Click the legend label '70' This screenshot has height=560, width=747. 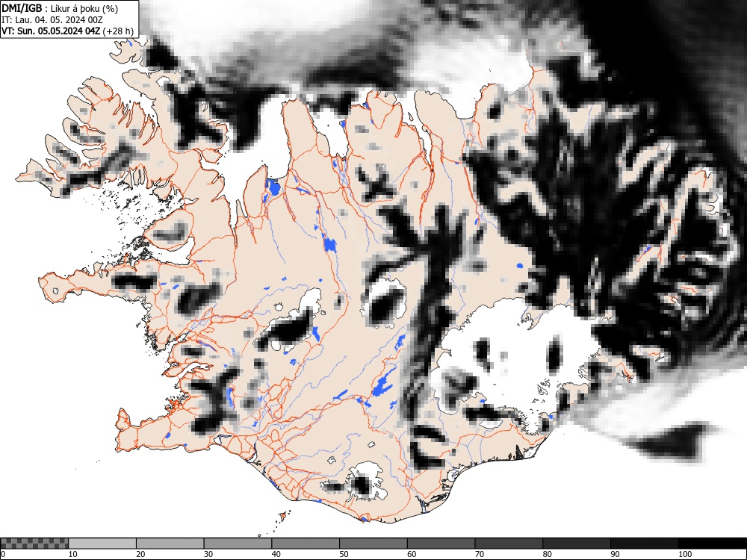[x=479, y=554]
